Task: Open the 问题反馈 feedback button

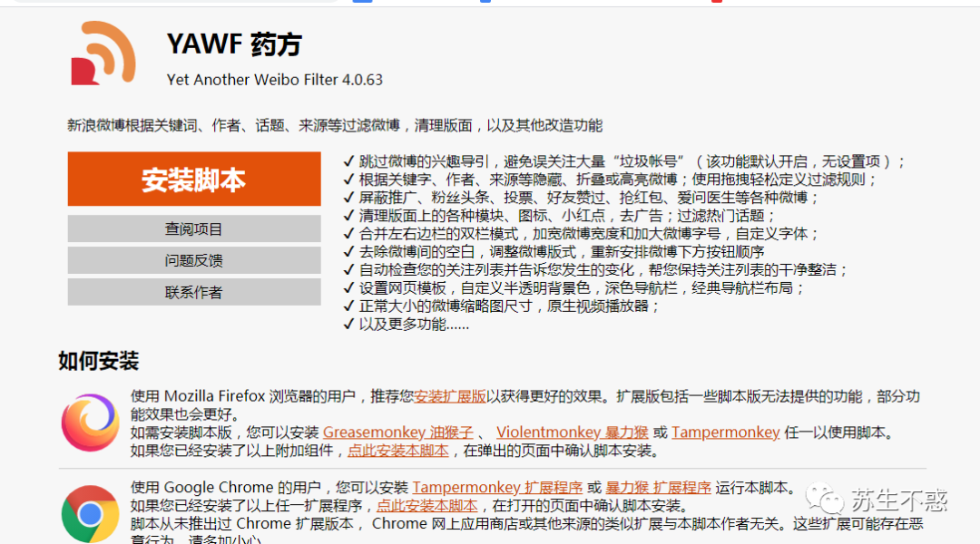Action: 194,260
